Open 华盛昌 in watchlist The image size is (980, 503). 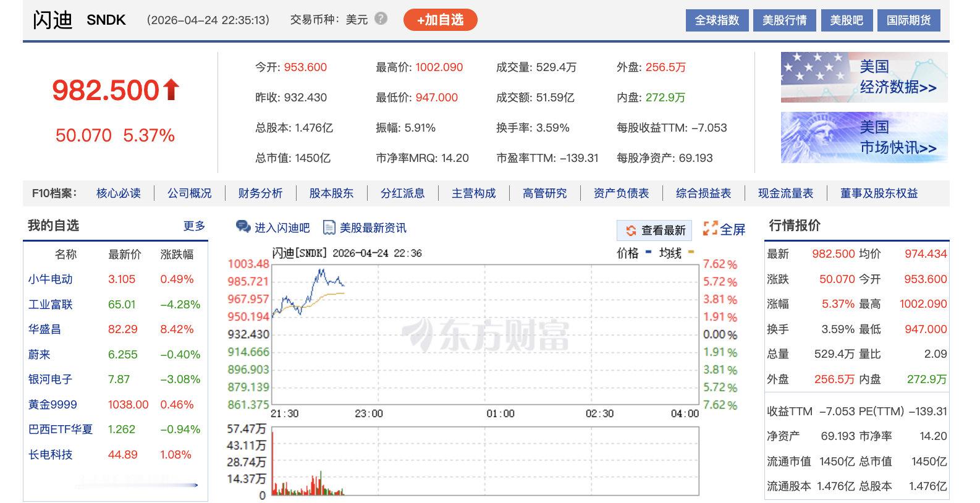45,329
